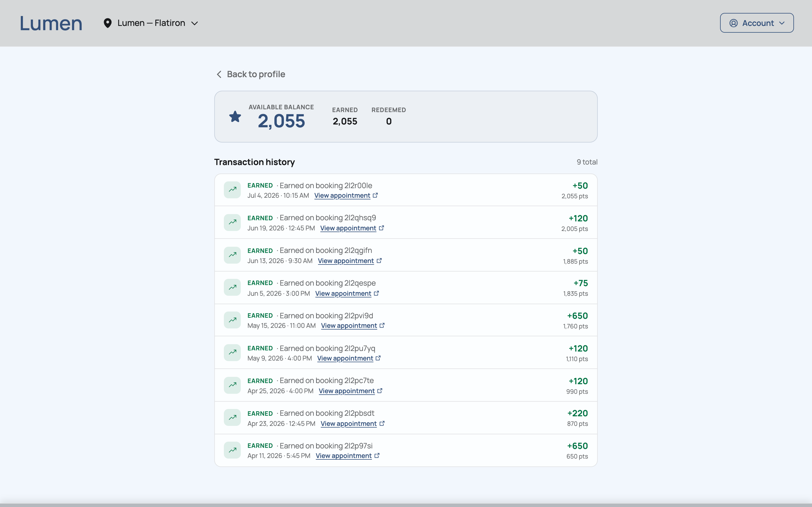Click the user avatar icon in Account button

[x=734, y=23]
